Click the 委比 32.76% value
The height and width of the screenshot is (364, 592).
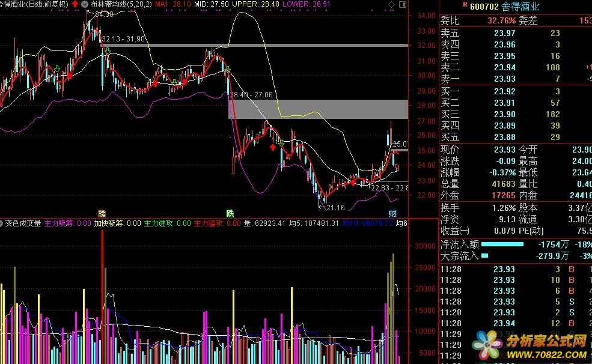point(501,20)
